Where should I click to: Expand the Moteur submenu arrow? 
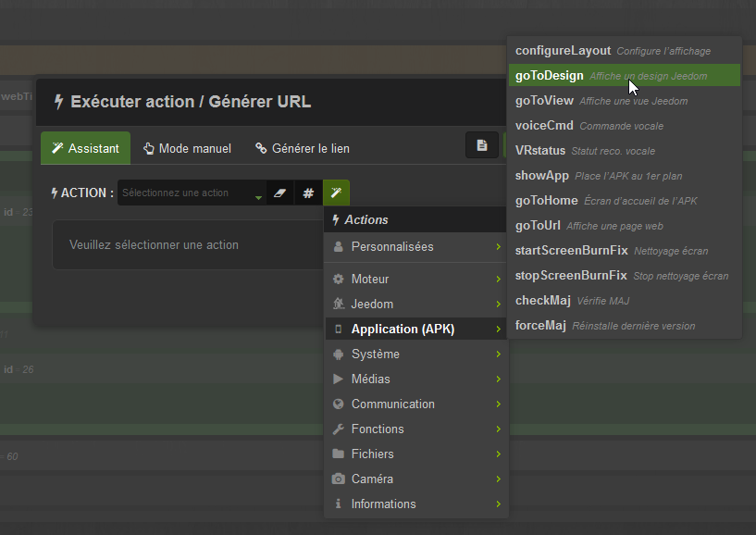499,279
